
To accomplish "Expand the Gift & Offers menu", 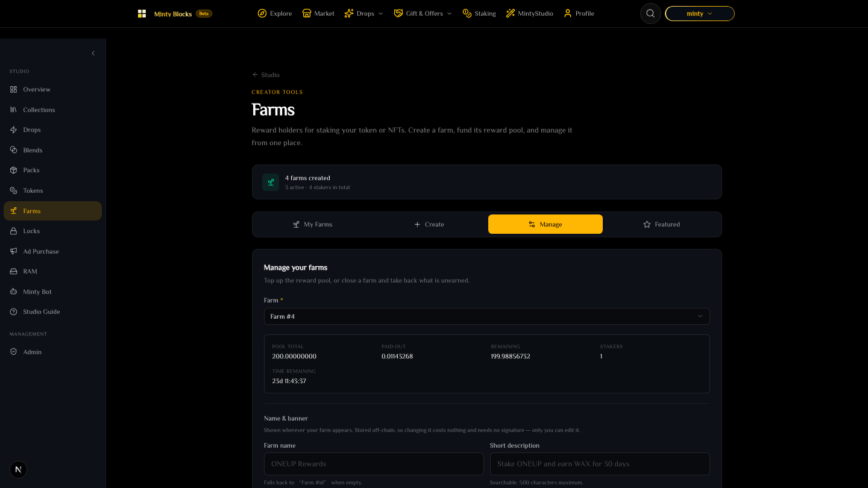I will click(x=423, y=13).
